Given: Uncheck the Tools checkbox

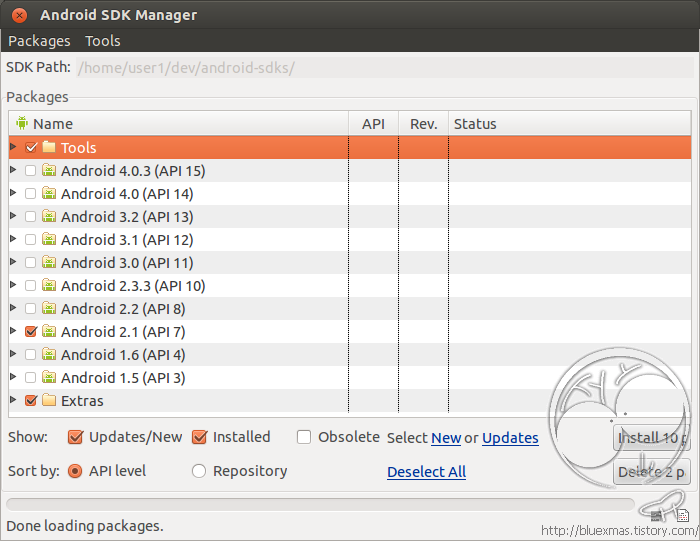Looking at the screenshot, I should (31, 147).
